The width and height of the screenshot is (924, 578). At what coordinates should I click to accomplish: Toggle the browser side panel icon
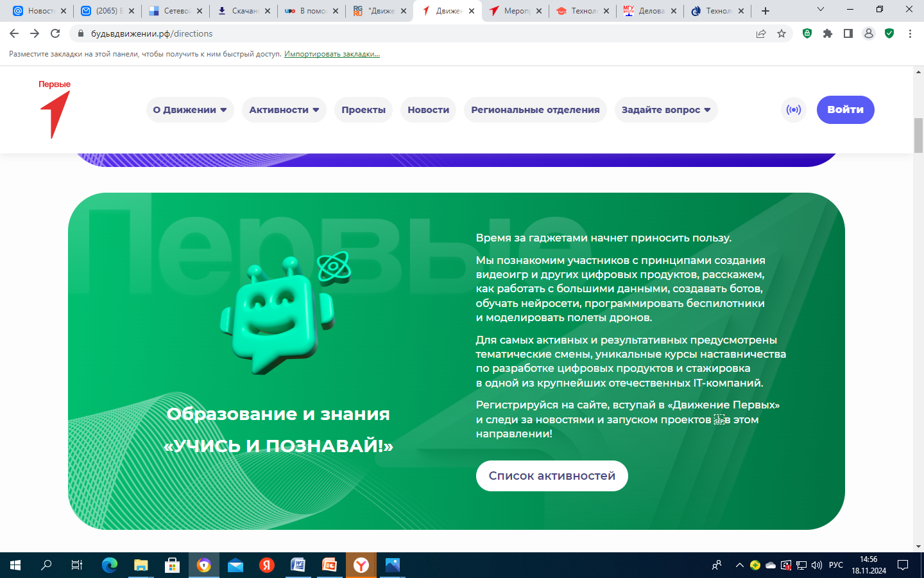coord(848,33)
